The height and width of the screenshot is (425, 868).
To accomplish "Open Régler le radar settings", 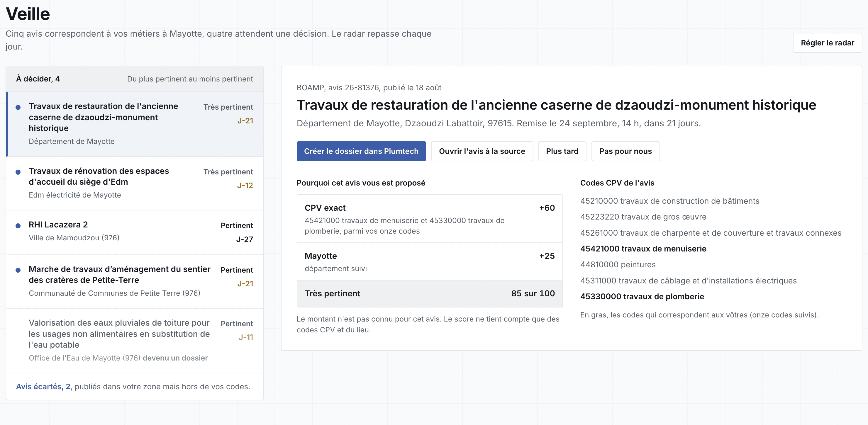I will 827,43.
